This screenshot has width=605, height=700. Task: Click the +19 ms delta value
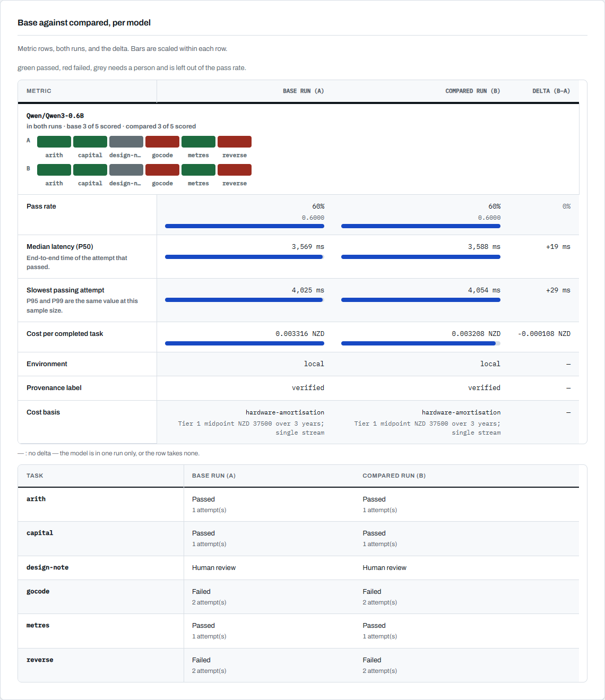tap(558, 247)
